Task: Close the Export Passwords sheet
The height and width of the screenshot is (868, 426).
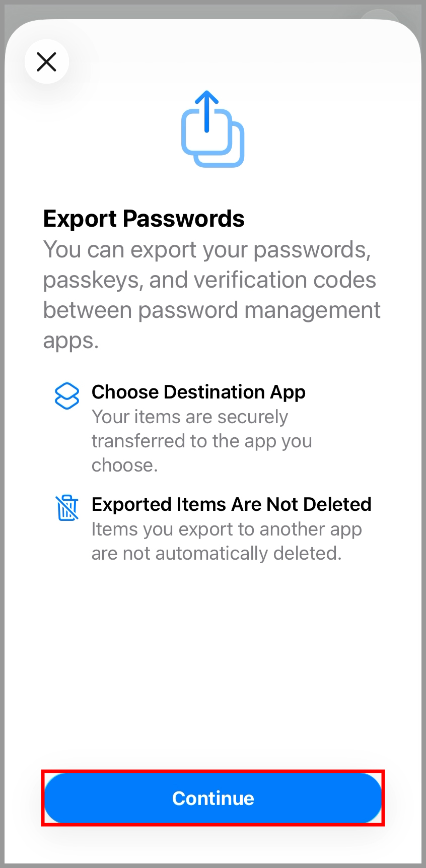Action: tap(47, 62)
